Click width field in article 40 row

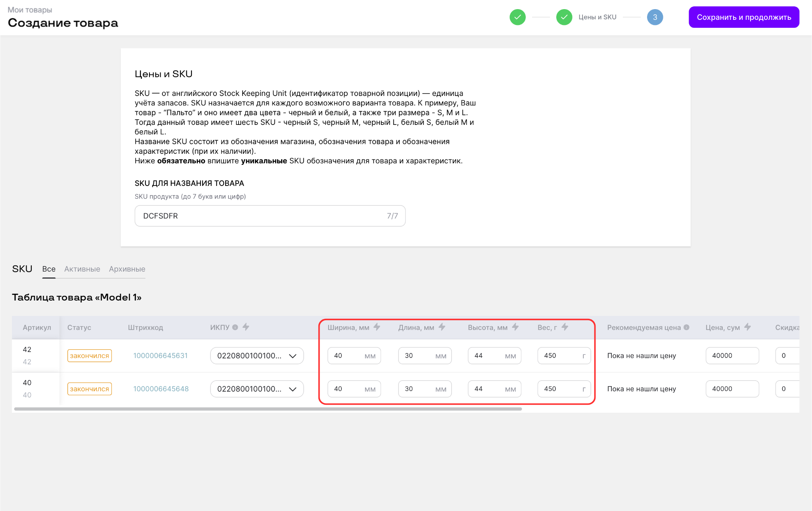pos(354,389)
